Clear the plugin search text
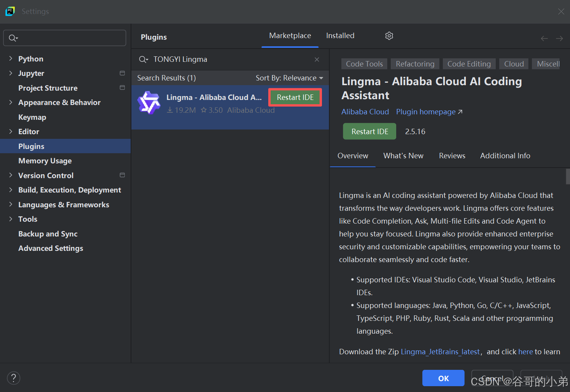This screenshot has width=570, height=392. tap(317, 59)
